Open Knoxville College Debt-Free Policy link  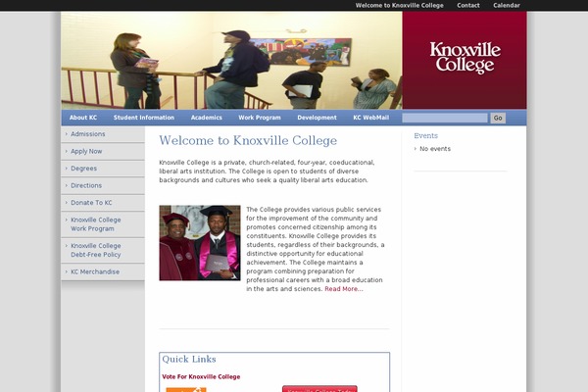96,250
